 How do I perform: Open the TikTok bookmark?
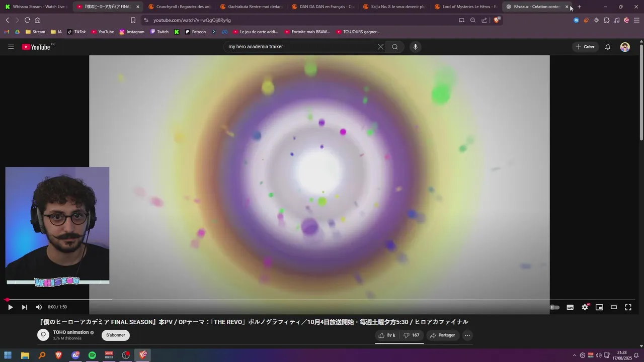(x=76, y=32)
